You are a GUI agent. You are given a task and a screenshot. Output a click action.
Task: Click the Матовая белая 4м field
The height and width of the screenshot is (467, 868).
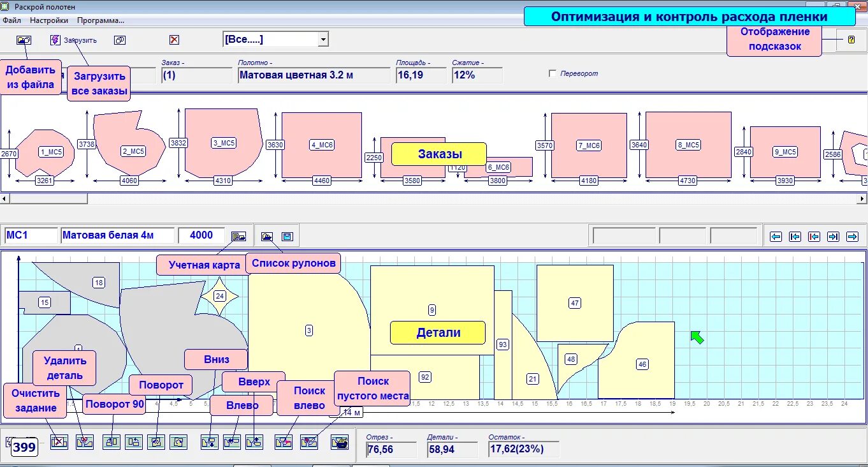(118, 235)
